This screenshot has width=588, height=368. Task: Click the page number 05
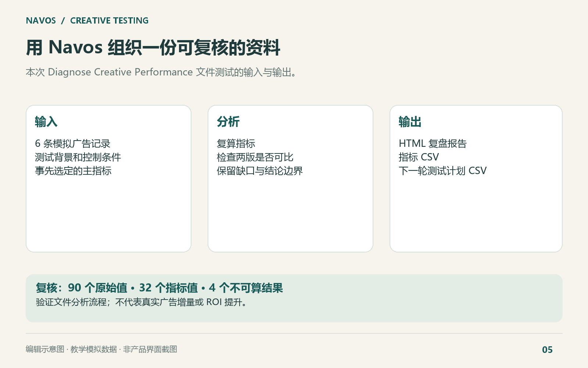point(548,350)
